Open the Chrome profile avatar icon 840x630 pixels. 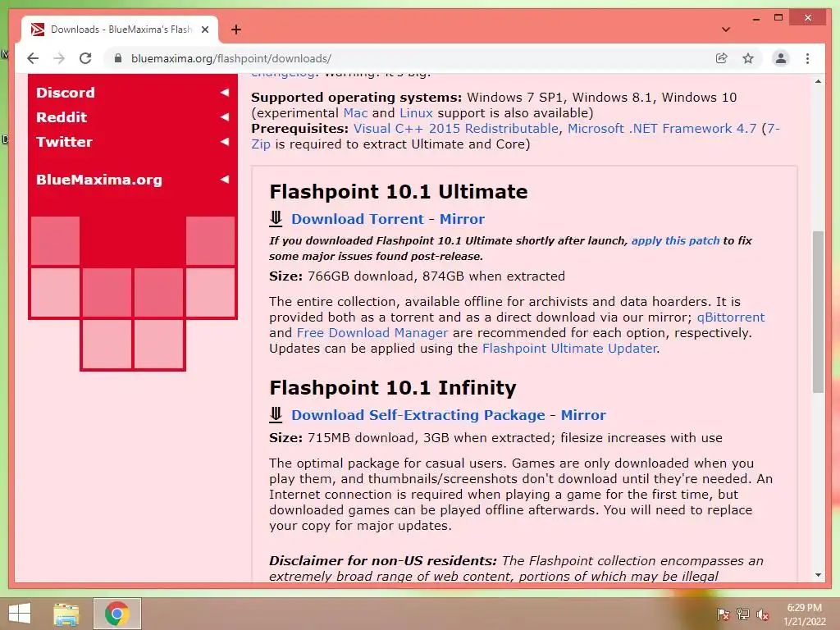click(781, 58)
